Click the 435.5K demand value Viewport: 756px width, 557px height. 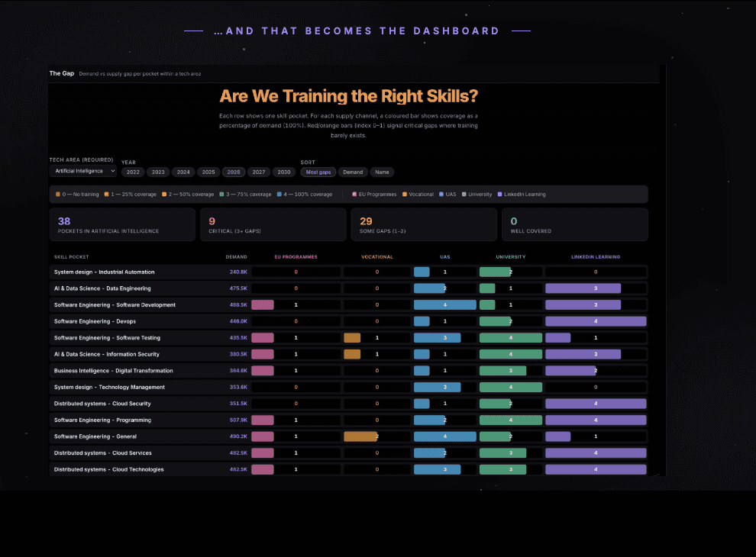pyautogui.click(x=238, y=338)
